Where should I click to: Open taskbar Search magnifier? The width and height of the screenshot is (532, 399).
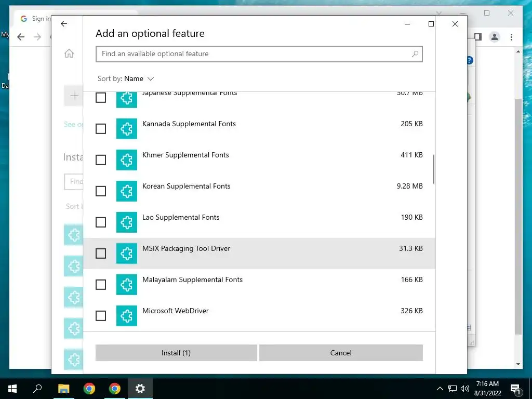tap(37, 389)
